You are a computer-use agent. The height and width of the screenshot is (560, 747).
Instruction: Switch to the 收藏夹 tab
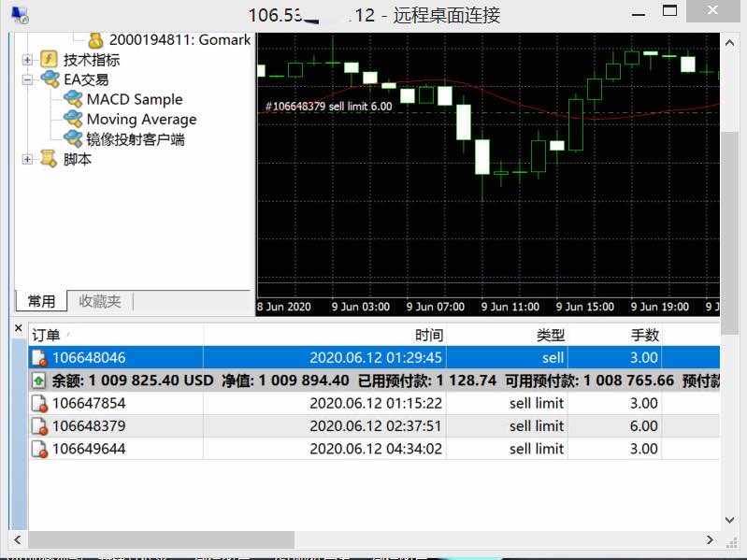point(100,301)
